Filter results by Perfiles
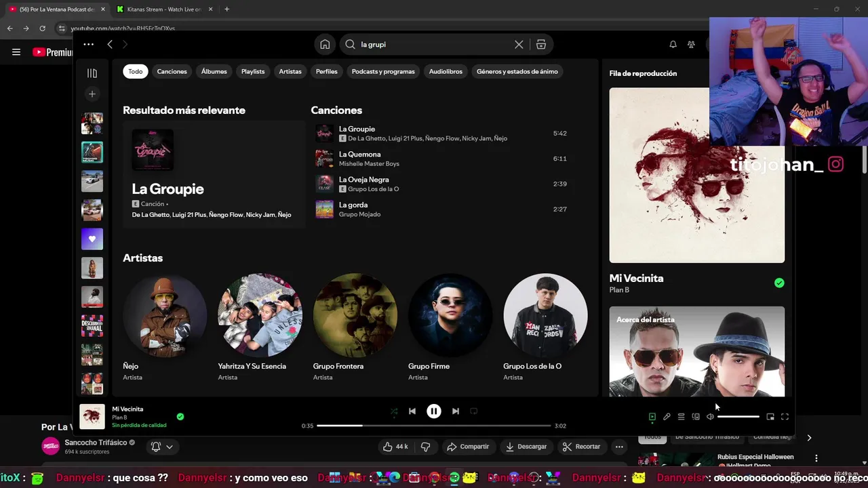 326,71
